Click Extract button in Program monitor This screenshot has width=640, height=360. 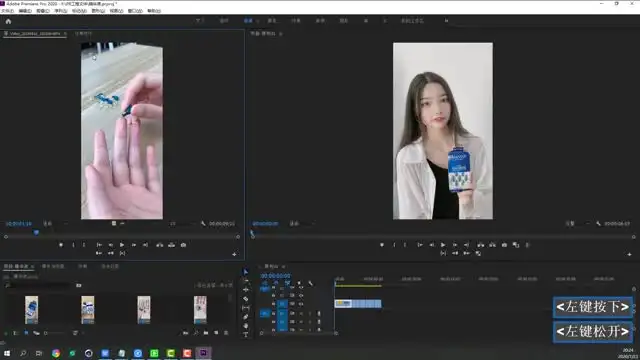point(493,245)
